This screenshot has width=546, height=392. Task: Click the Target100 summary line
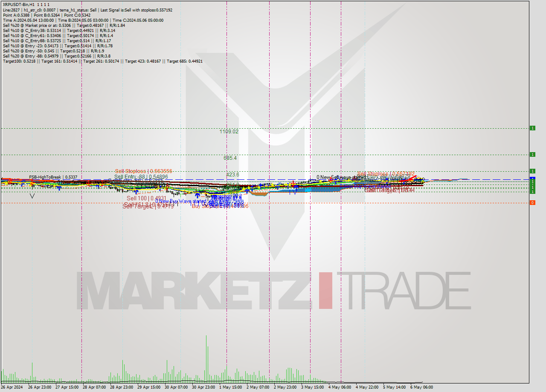pyautogui.click(x=102, y=61)
